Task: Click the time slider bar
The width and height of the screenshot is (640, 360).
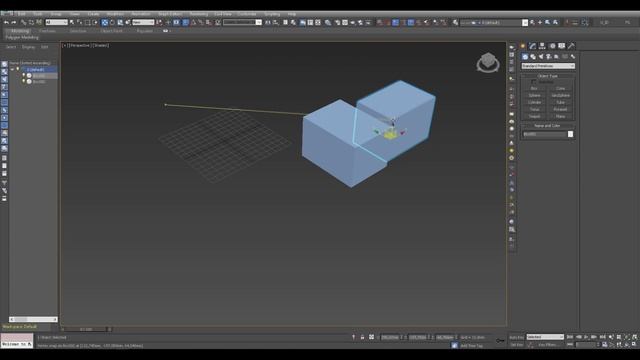Action: 87,329
